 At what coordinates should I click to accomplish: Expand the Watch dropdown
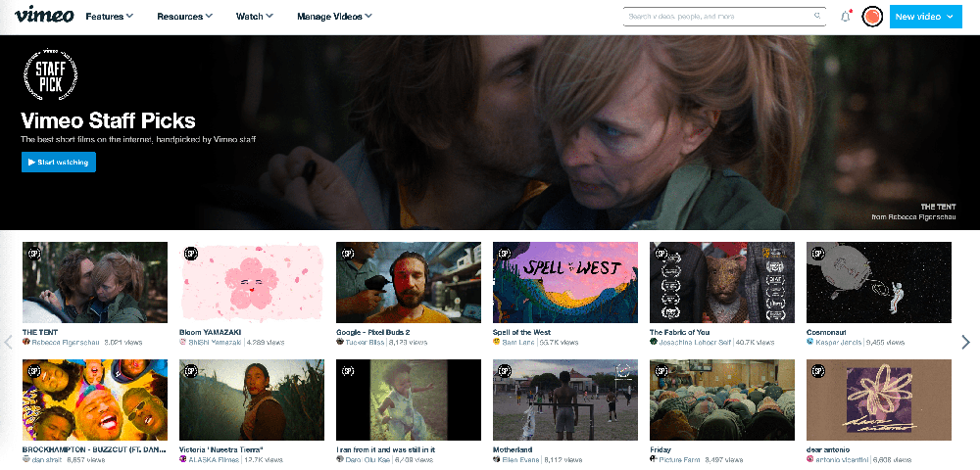(255, 17)
